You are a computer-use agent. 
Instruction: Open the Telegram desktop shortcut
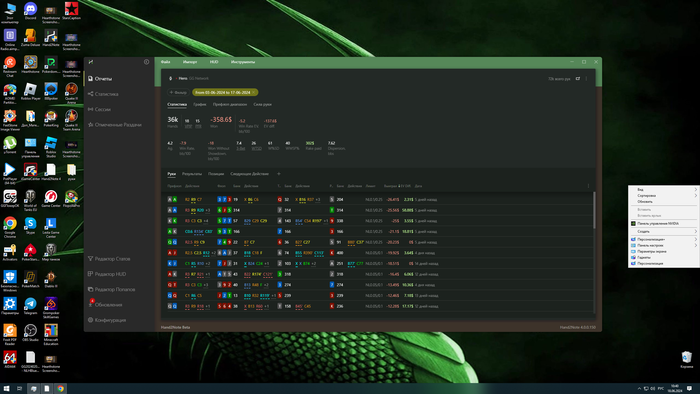pyautogui.click(x=30, y=306)
